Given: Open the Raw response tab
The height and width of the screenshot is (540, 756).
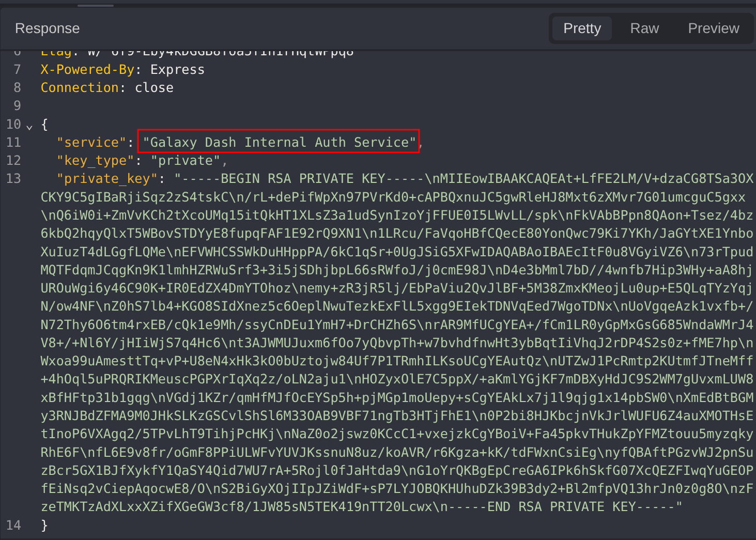Looking at the screenshot, I should pos(644,28).
